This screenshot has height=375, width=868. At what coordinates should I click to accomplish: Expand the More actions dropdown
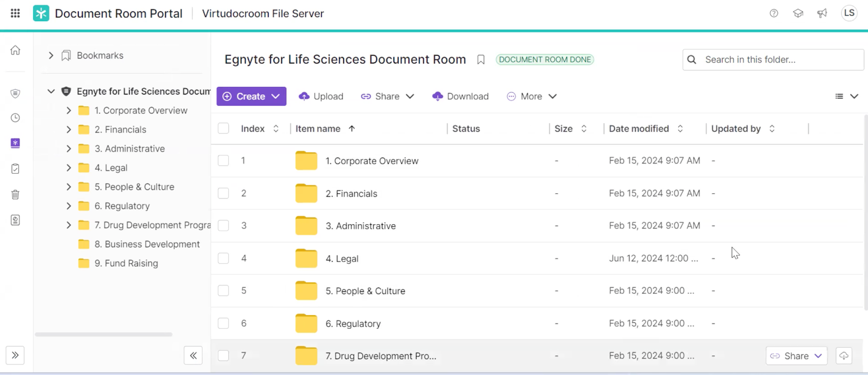(x=532, y=97)
